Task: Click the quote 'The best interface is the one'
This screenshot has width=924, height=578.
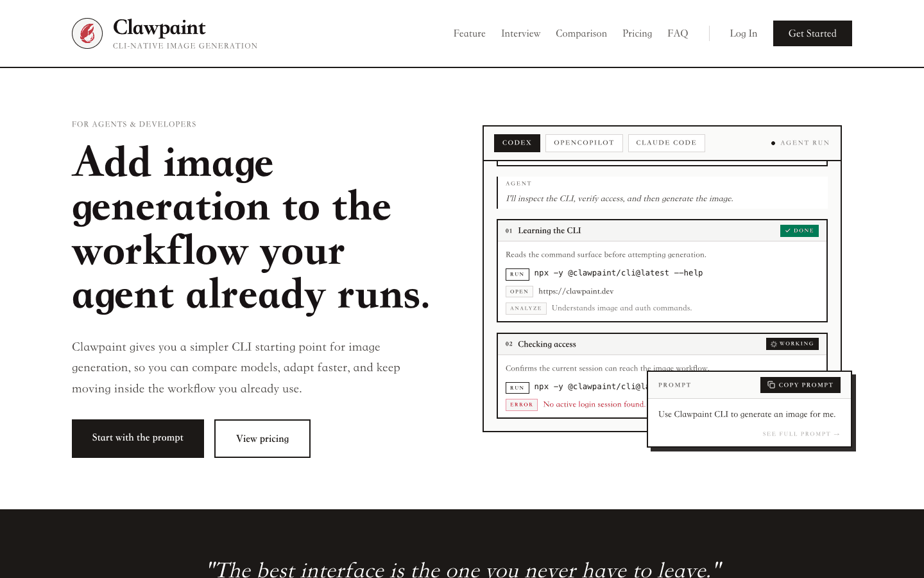Action: point(465,569)
